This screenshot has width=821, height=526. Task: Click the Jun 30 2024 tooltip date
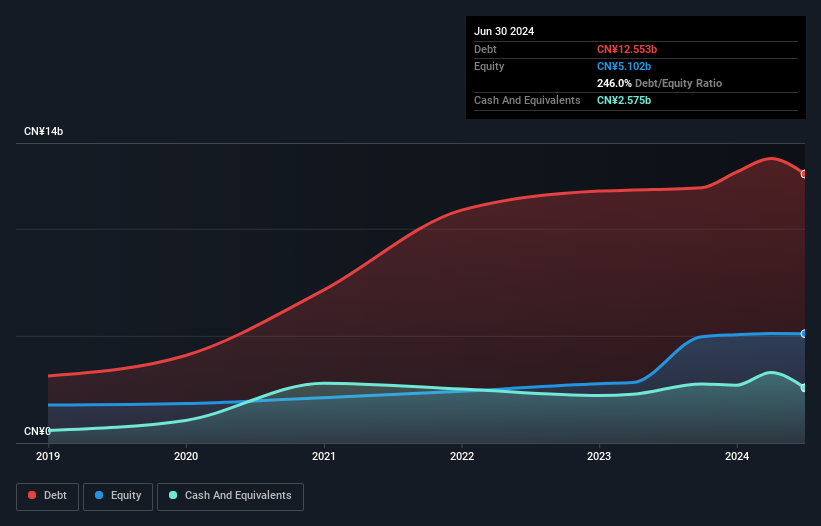[x=504, y=31]
